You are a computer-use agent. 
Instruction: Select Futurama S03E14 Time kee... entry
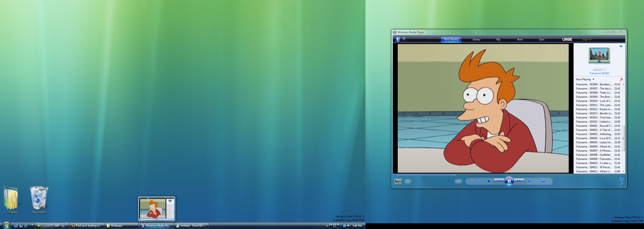click(x=598, y=117)
